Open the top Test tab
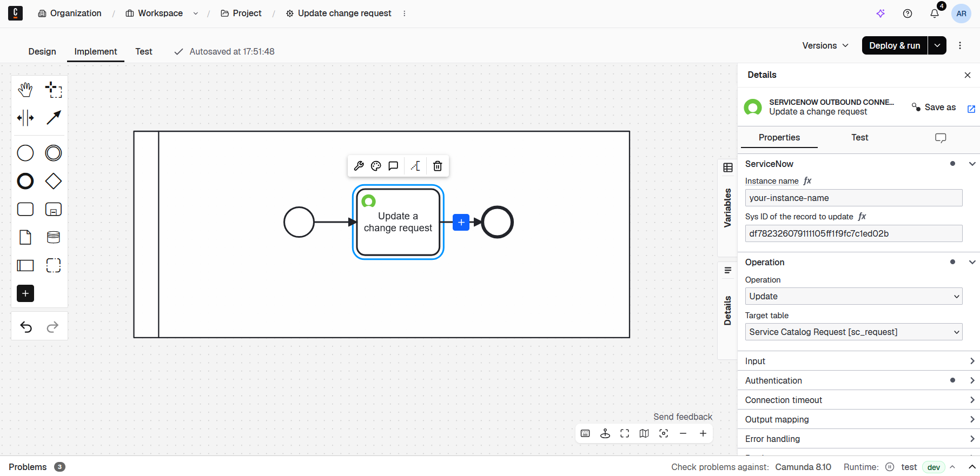 pyautogui.click(x=144, y=51)
